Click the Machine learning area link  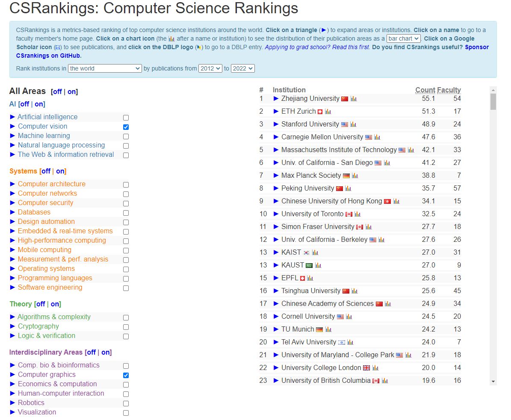44,136
